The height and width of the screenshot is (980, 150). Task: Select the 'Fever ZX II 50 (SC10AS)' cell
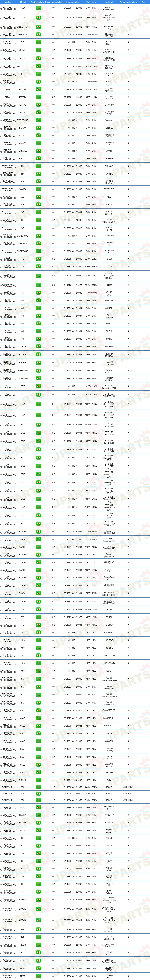[109, 363]
